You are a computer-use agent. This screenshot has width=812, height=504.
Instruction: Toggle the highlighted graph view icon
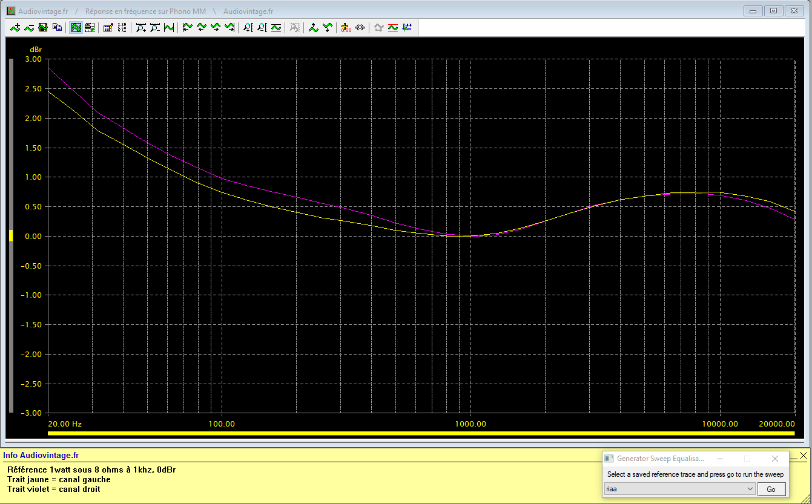(76, 27)
